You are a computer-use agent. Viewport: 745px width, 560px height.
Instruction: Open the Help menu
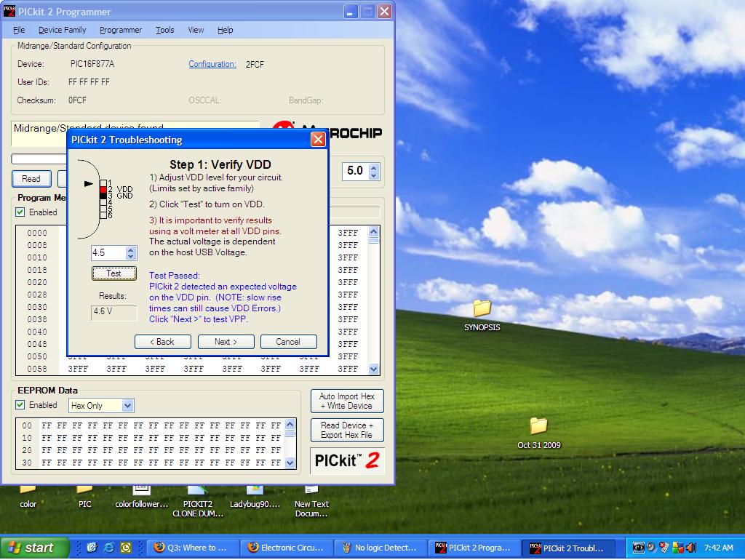point(226,30)
